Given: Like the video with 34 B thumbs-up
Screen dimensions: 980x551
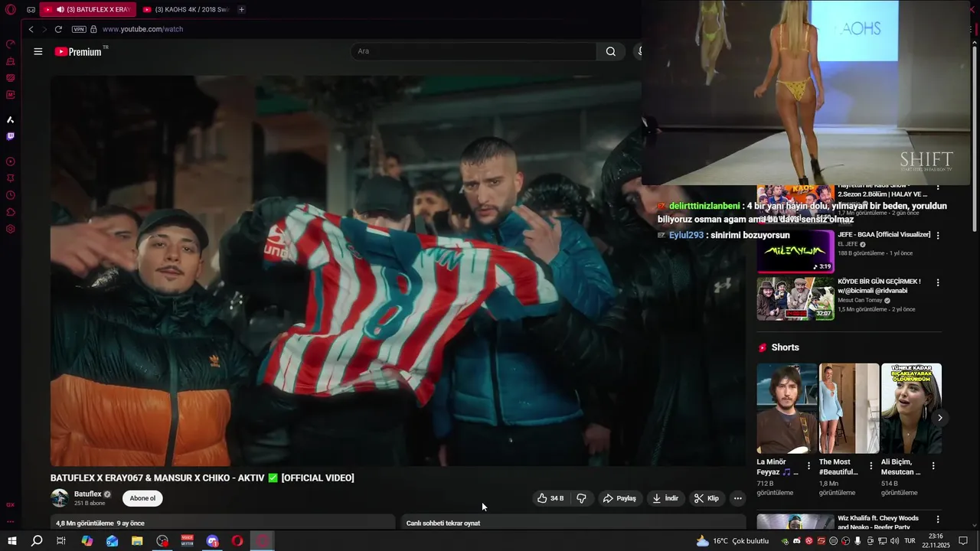Looking at the screenshot, I should coord(550,498).
